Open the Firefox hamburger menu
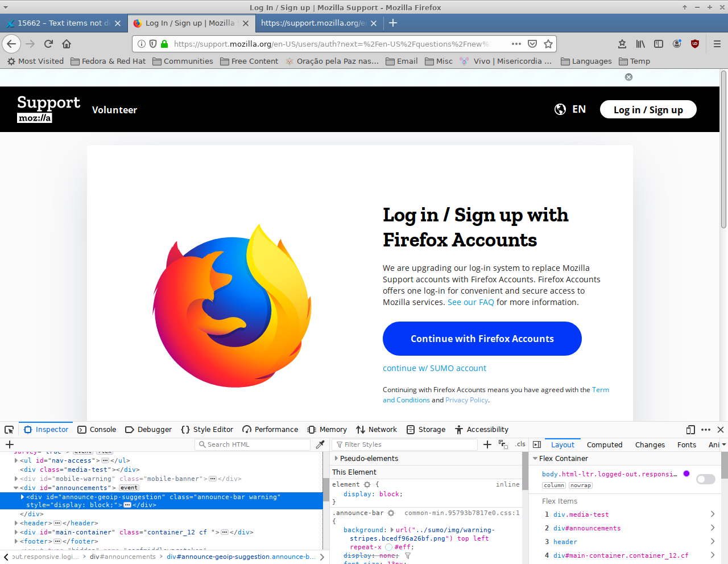The width and height of the screenshot is (728, 564). click(717, 44)
